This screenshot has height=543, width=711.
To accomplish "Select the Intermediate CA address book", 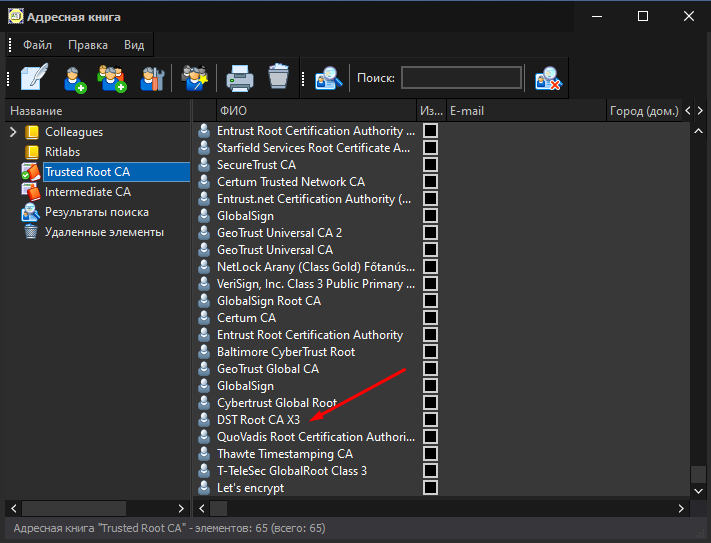I will pyautogui.click(x=88, y=192).
